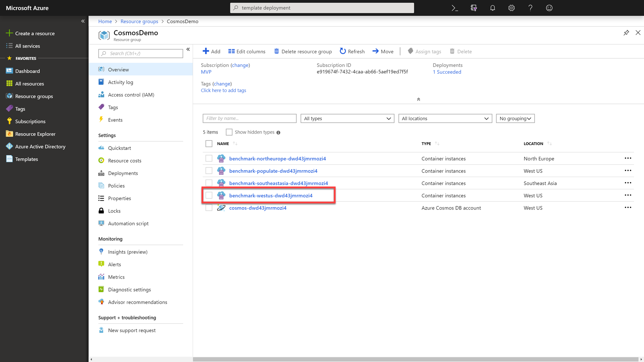Expand the No grouping dropdown

point(515,118)
